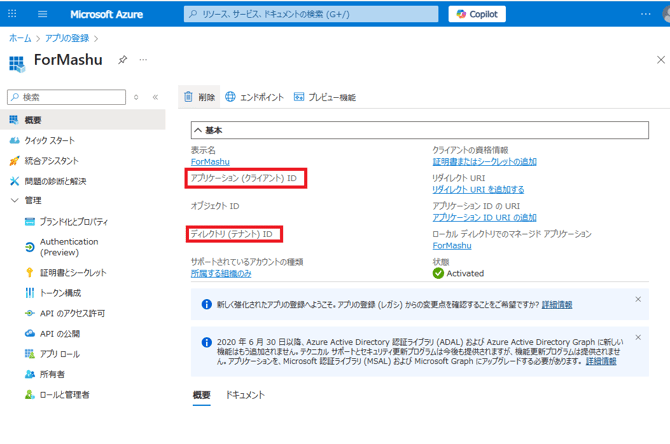
Task: Close the ForMashu blade with X
Action: tap(661, 60)
